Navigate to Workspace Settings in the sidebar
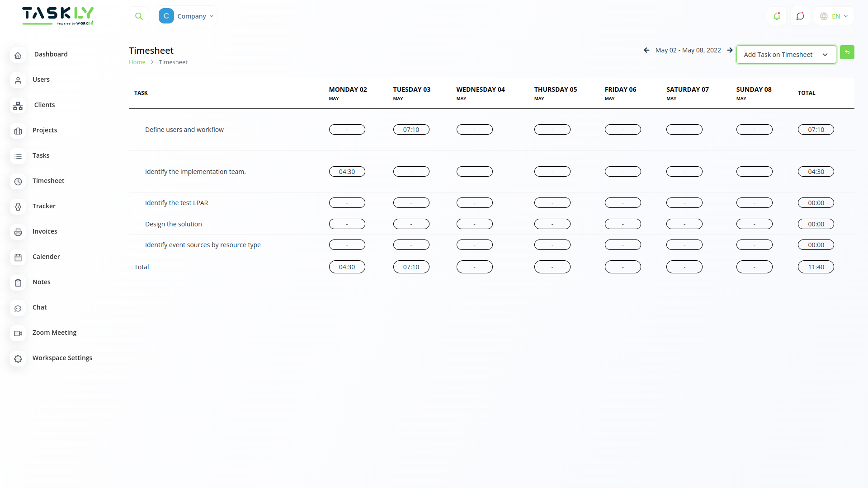 [62, 357]
